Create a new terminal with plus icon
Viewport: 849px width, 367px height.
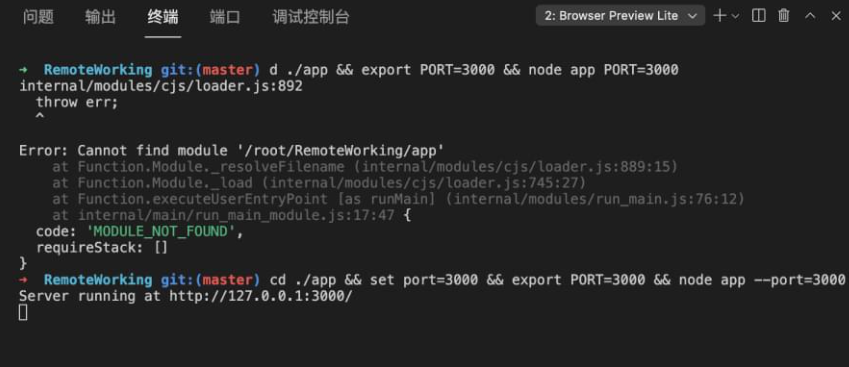pos(720,16)
